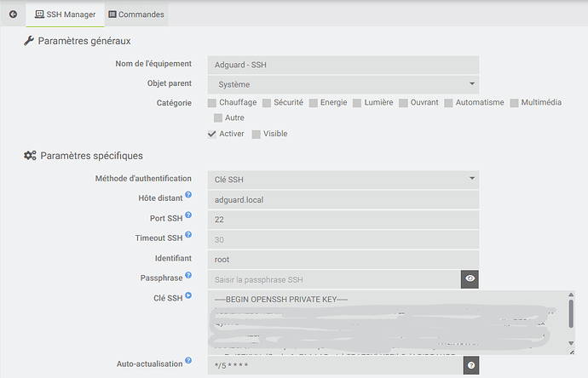The image size is (588, 378).
Task: Tick the Ouvrant category checkbox
Action: [x=403, y=103]
